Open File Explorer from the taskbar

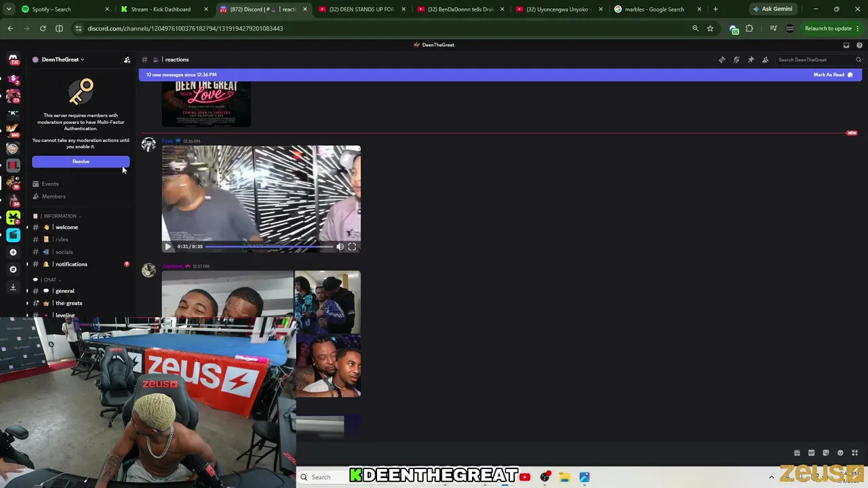click(x=564, y=477)
